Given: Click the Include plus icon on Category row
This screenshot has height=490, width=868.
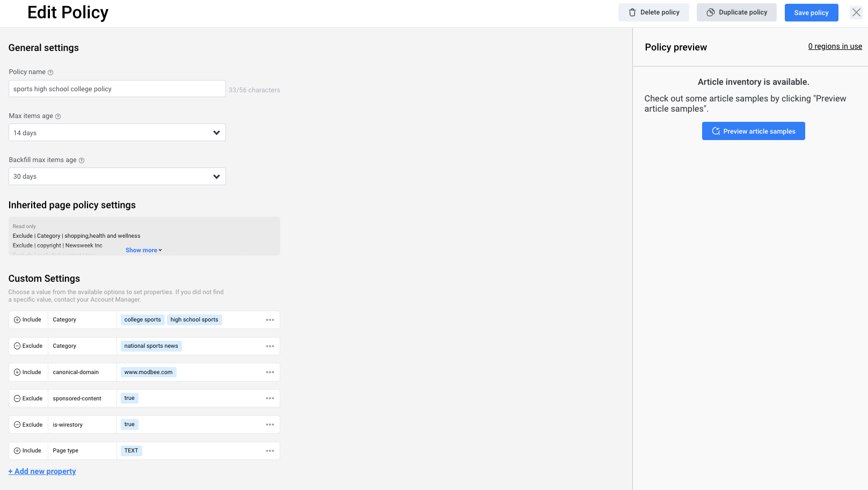Looking at the screenshot, I should (x=17, y=319).
